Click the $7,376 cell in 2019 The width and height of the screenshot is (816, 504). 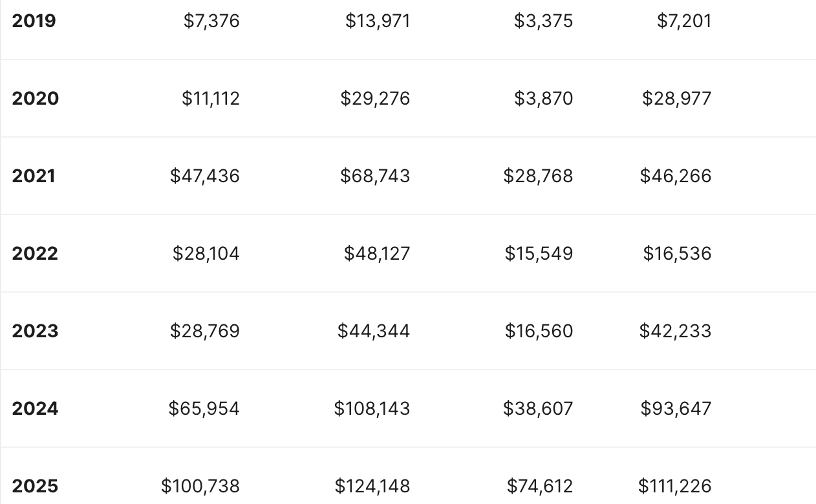(x=211, y=21)
